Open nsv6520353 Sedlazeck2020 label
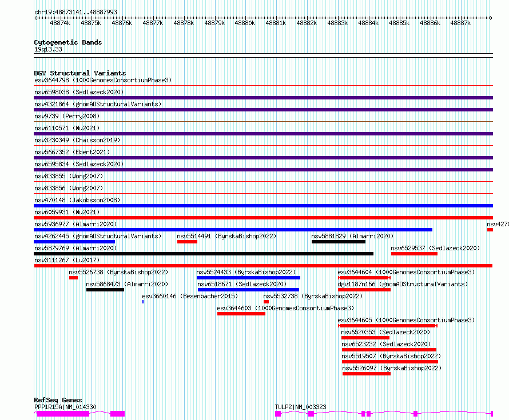Screen dimensions: 509x420 (x=385, y=332)
